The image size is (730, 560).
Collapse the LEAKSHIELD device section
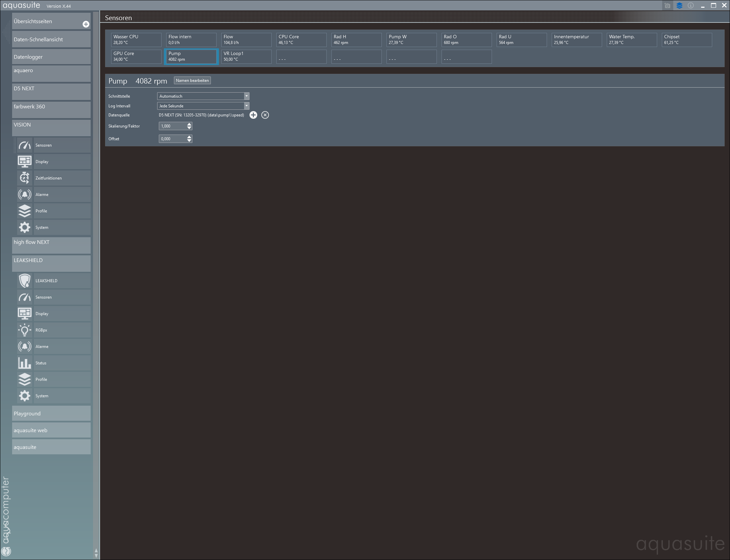coord(51,263)
